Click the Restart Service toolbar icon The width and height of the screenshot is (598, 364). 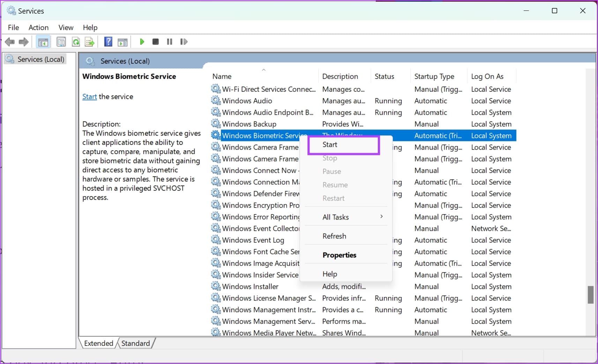pyautogui.click(x=184, y=42)
